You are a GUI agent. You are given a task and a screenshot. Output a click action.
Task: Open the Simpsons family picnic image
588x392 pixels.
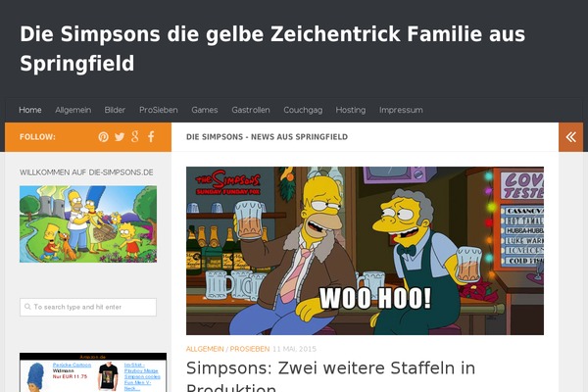click(x=88, y=224)
